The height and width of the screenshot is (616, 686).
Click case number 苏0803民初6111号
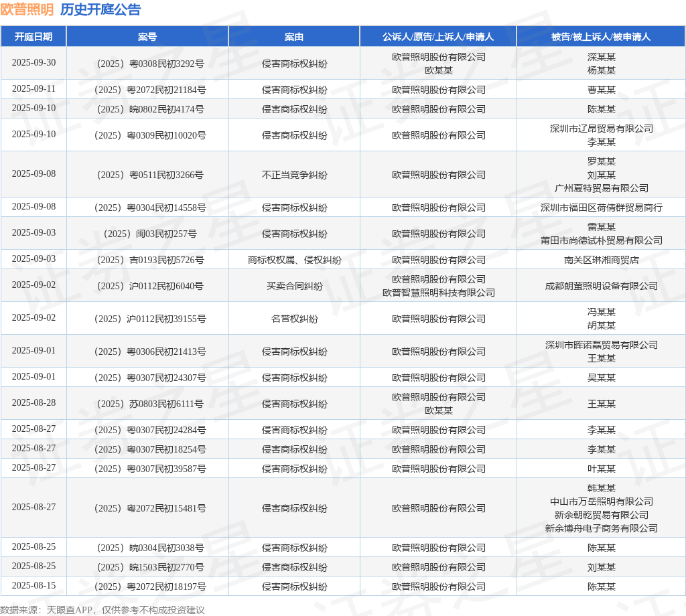pos(150,404)
